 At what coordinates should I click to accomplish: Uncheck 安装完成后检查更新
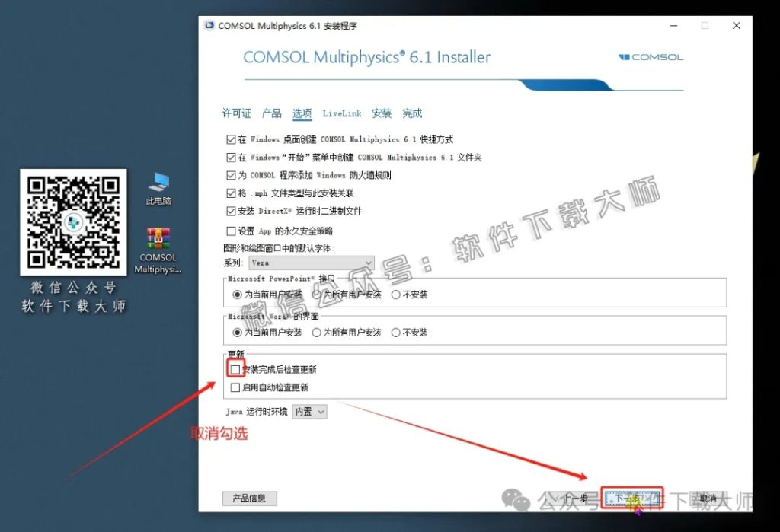[235, 368]
